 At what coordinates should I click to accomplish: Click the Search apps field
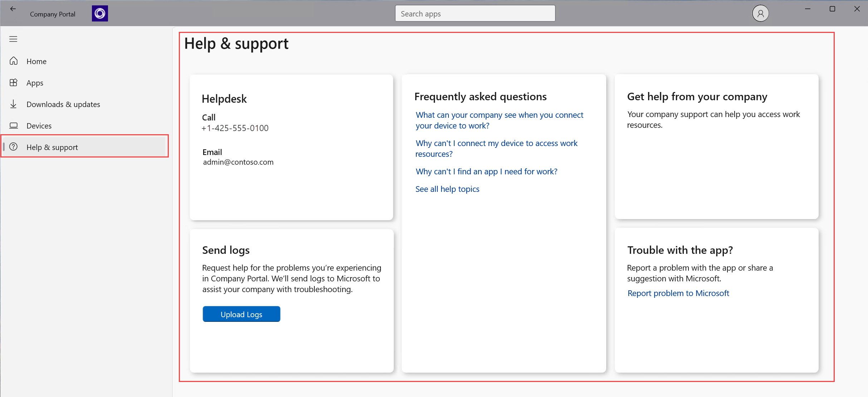[x=475, y=14]
